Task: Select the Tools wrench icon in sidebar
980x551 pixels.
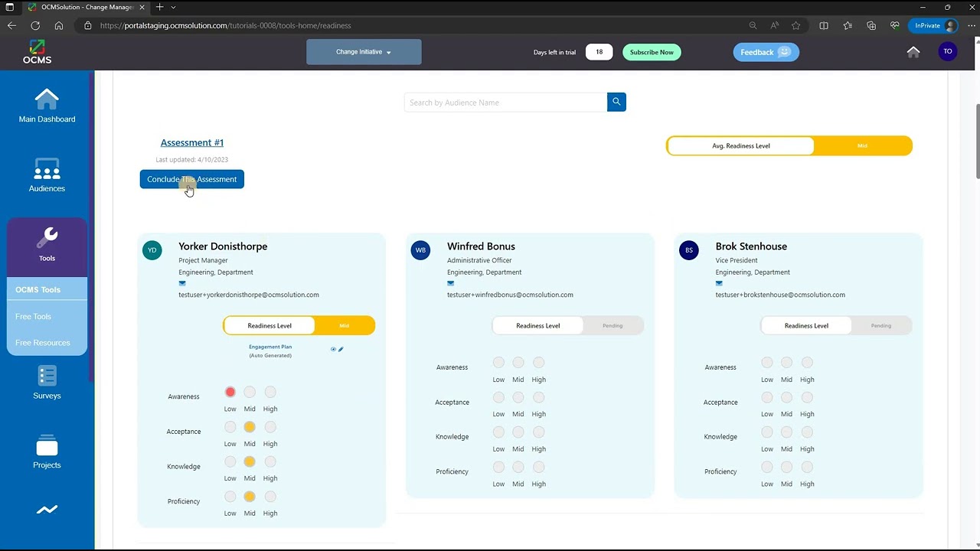Action: [x=47, y=237]
